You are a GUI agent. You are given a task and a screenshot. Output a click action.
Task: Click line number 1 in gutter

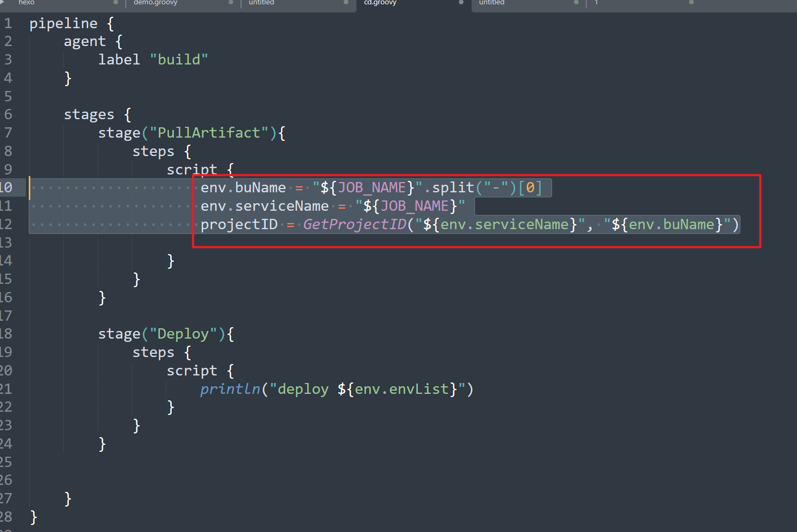click(8, 23)
